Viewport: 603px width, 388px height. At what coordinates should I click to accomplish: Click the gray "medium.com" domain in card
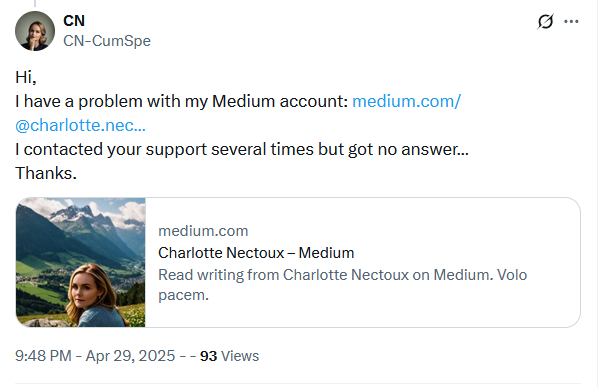click(203, 231)
